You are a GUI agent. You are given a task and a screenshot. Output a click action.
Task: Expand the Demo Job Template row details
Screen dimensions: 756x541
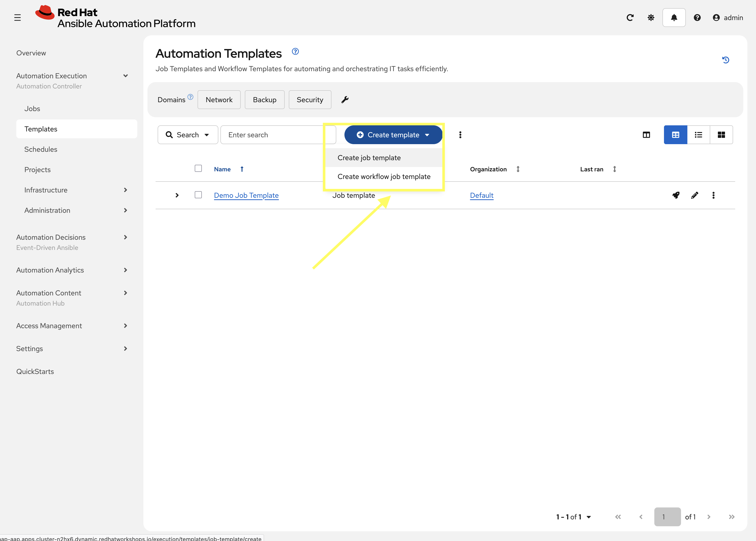coord(177,195)
